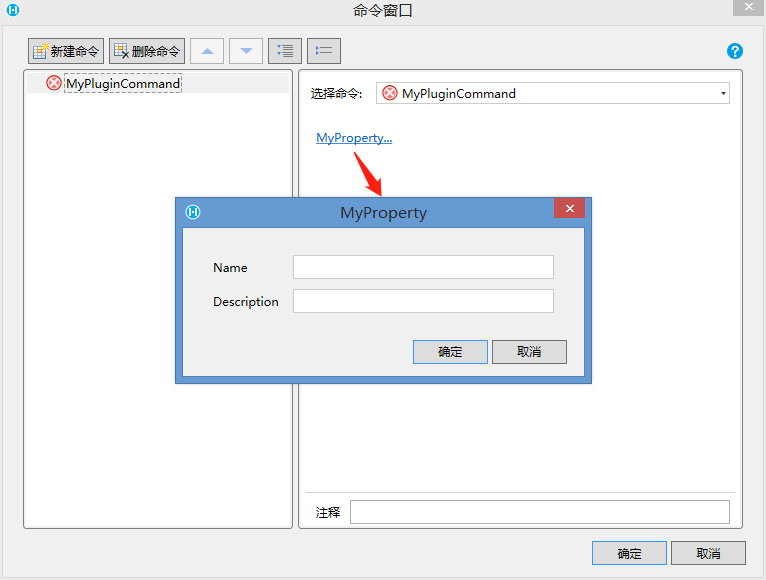Click the 新建命令 toolbar button
This screenshot has width=766, height=580.
[66, 51]
